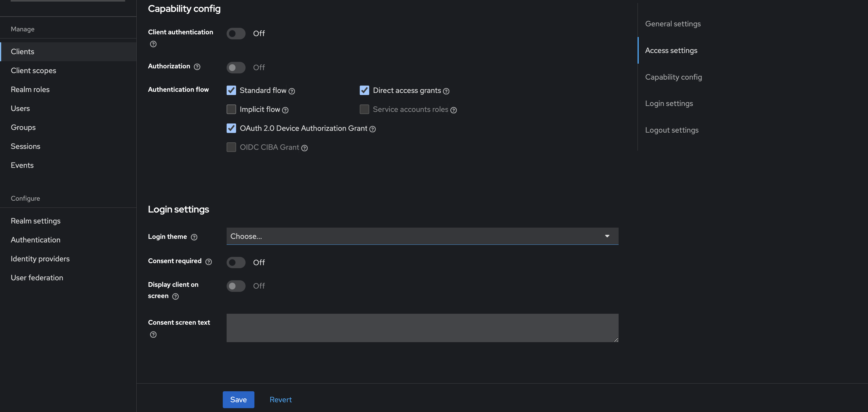Open Realm settings

[68, 221]
